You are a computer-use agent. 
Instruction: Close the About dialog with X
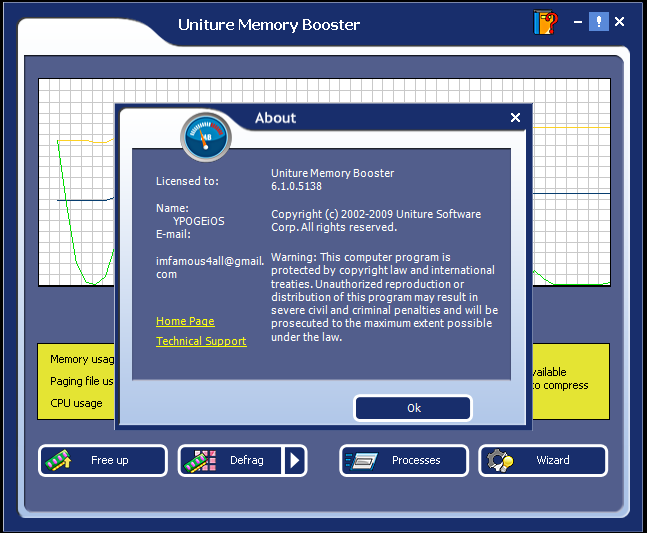tap(515, 118)
